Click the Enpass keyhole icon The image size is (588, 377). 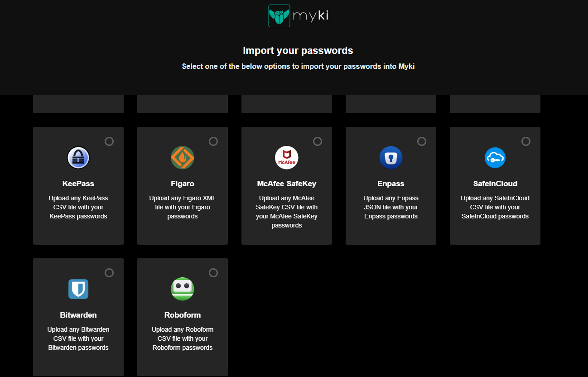coord(391,158)
